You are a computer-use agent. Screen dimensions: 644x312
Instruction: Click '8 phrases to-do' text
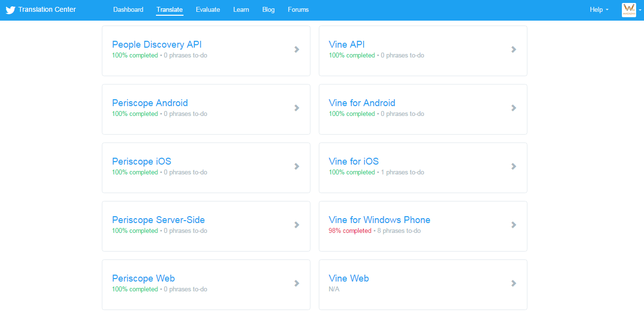[x=399, y=231]
